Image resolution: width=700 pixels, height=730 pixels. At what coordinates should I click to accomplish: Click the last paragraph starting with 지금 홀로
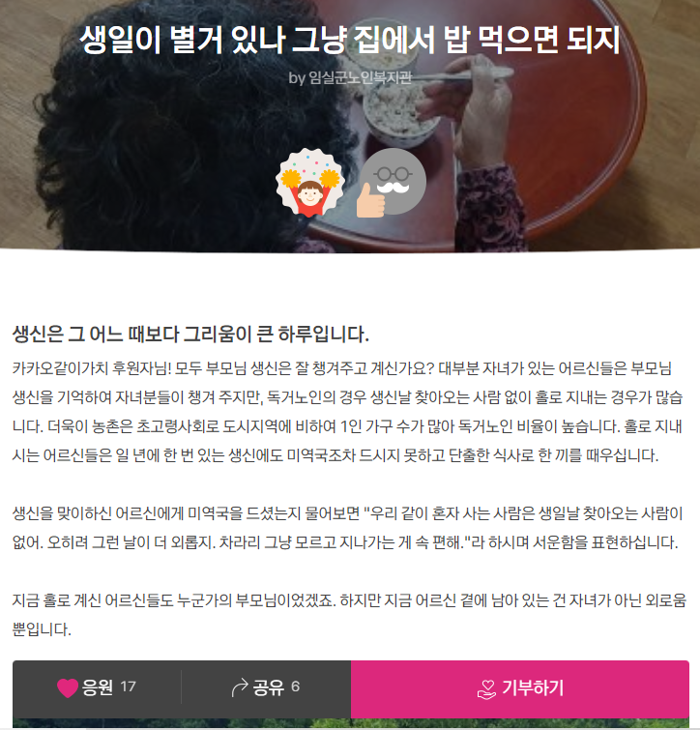[x=349, y=615]
